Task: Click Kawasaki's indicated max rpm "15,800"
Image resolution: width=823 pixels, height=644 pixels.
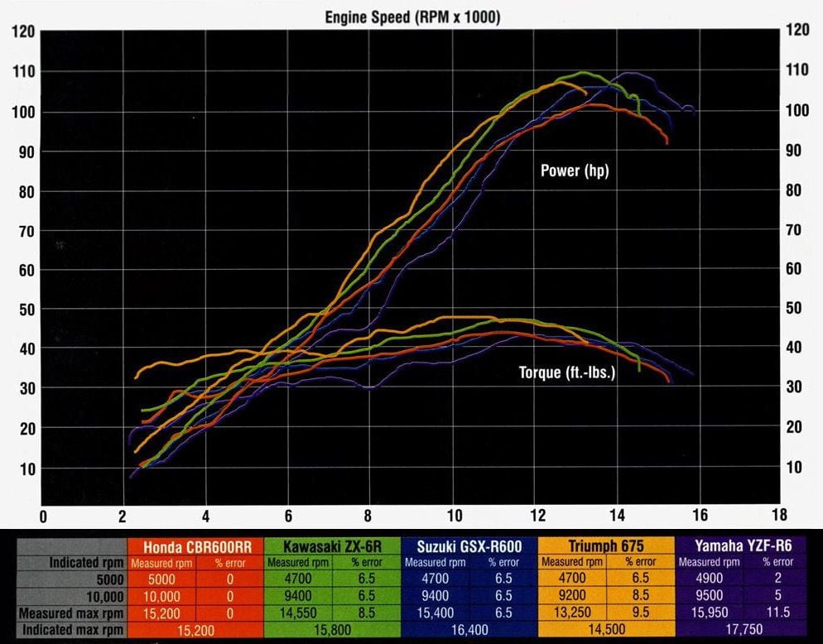Action: 332,629
